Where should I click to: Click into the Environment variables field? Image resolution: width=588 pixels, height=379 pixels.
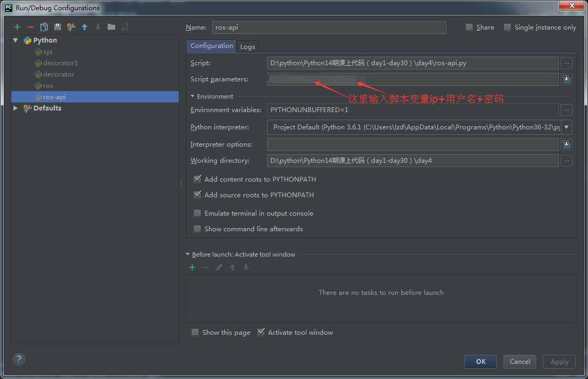click(412, 110)
